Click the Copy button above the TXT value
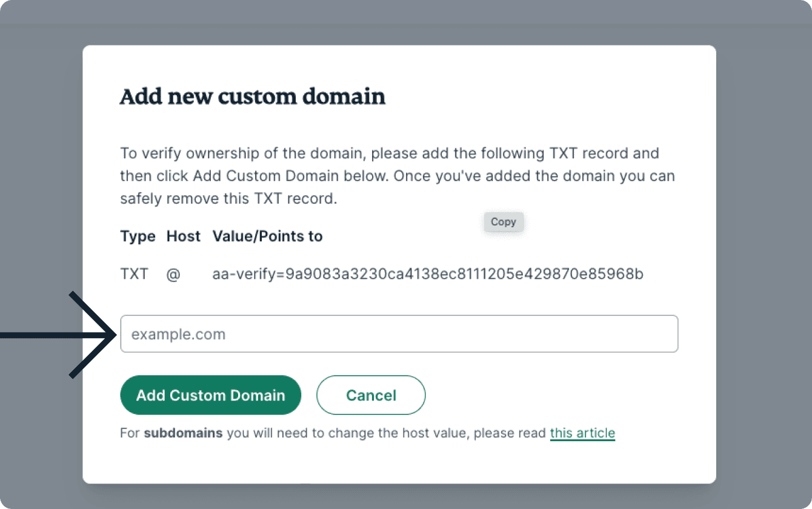 (x=503, y=222)
